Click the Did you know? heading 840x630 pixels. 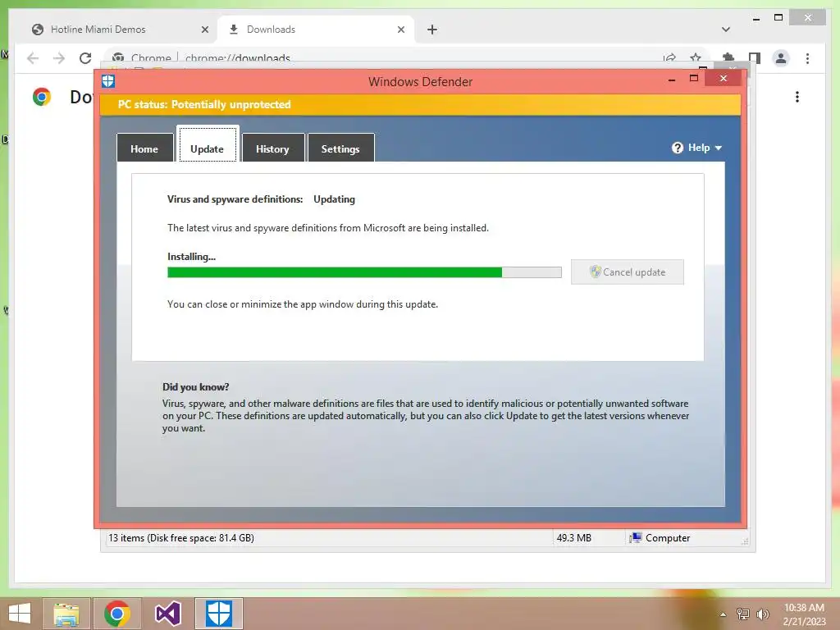point(195,387)
